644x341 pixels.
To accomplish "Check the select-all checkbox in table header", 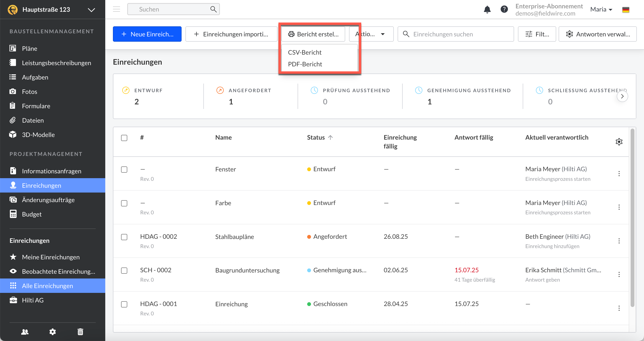I will [x=124, y=138].
